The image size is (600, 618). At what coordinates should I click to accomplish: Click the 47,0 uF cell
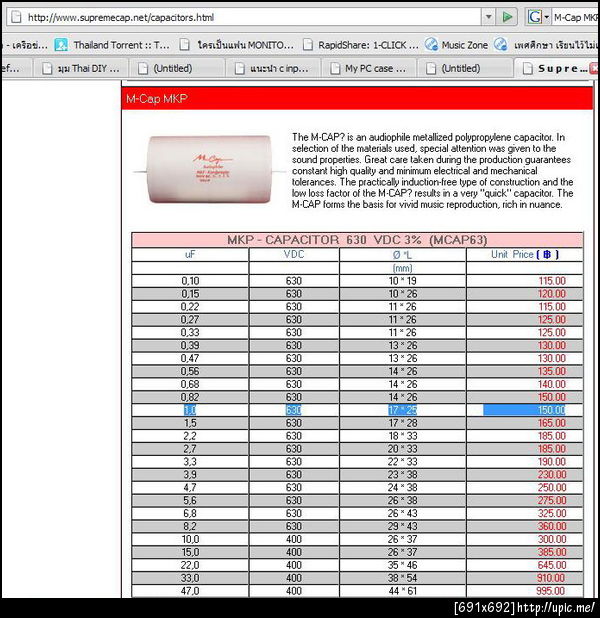(x=190, y=591)
